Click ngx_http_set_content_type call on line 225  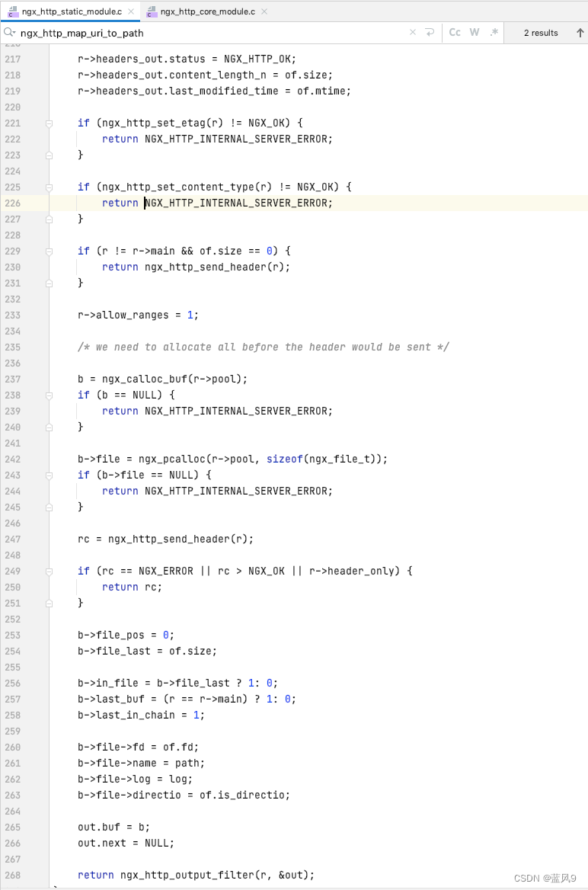click(x=187, y=187)
